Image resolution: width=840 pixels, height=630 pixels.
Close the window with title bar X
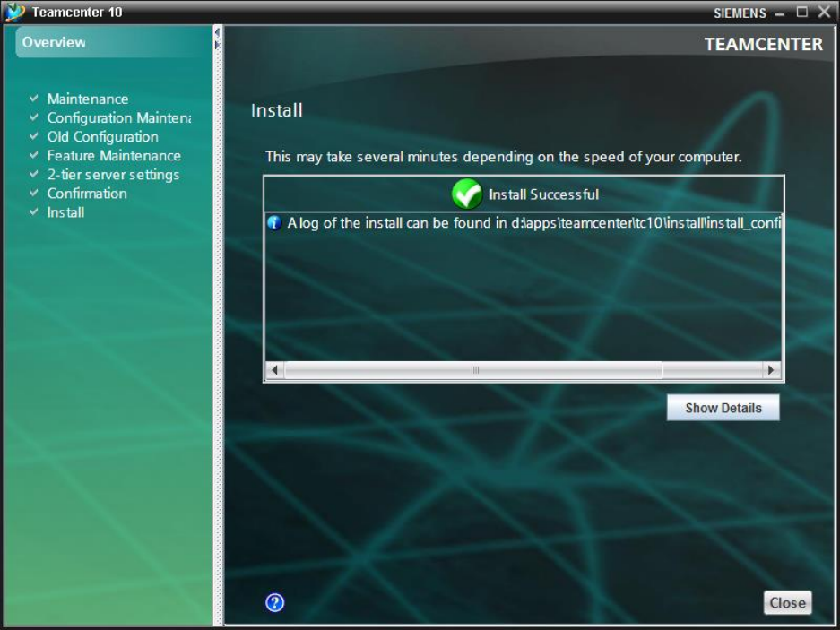[x=825, y=12]
